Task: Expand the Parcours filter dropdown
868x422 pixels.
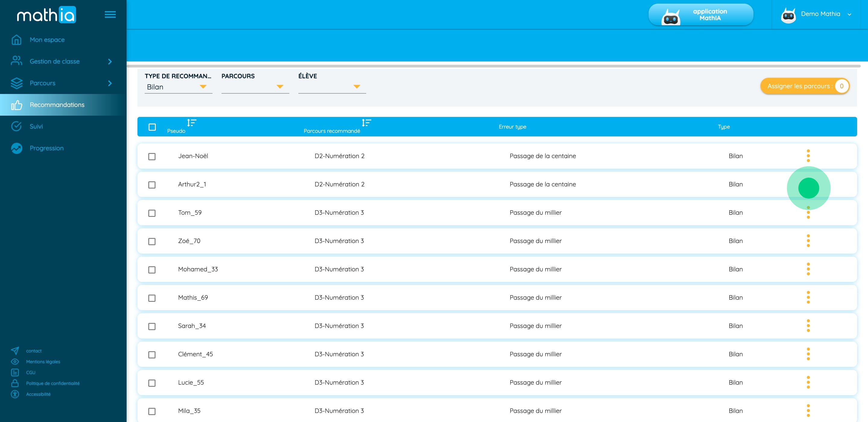Action: click(x=255, y=87)
